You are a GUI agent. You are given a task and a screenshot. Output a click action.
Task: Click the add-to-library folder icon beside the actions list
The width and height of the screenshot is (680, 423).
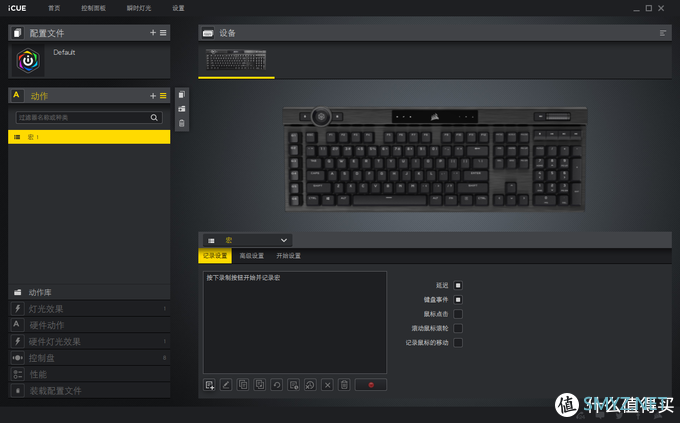point(182,109)
